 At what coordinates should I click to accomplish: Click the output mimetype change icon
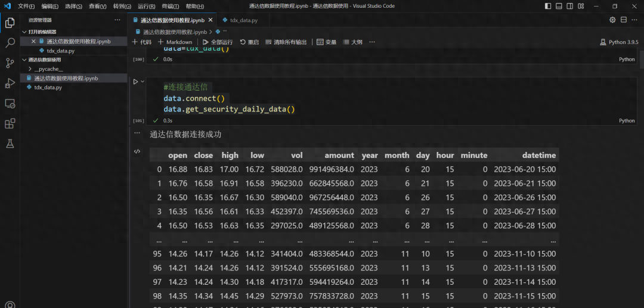pos(137,151)
